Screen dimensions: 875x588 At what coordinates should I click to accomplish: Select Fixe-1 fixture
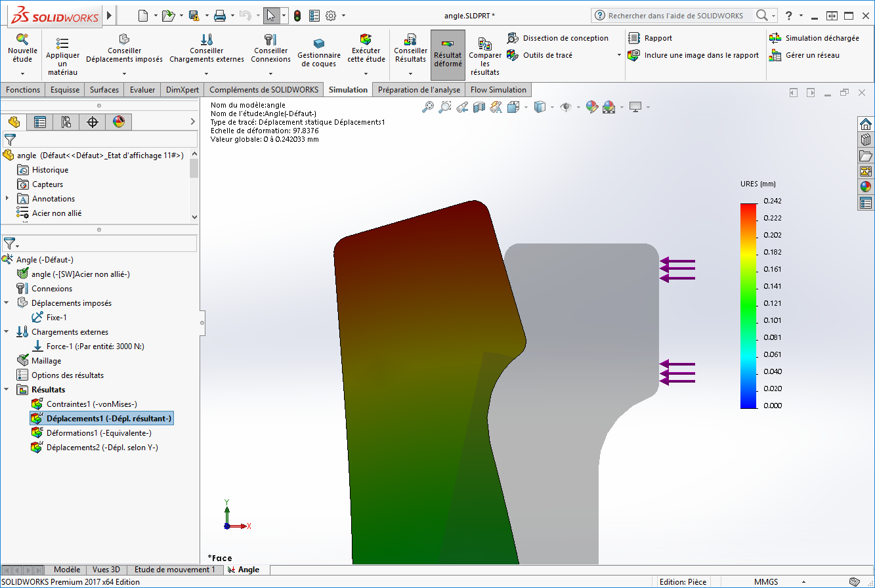point(56,317)
